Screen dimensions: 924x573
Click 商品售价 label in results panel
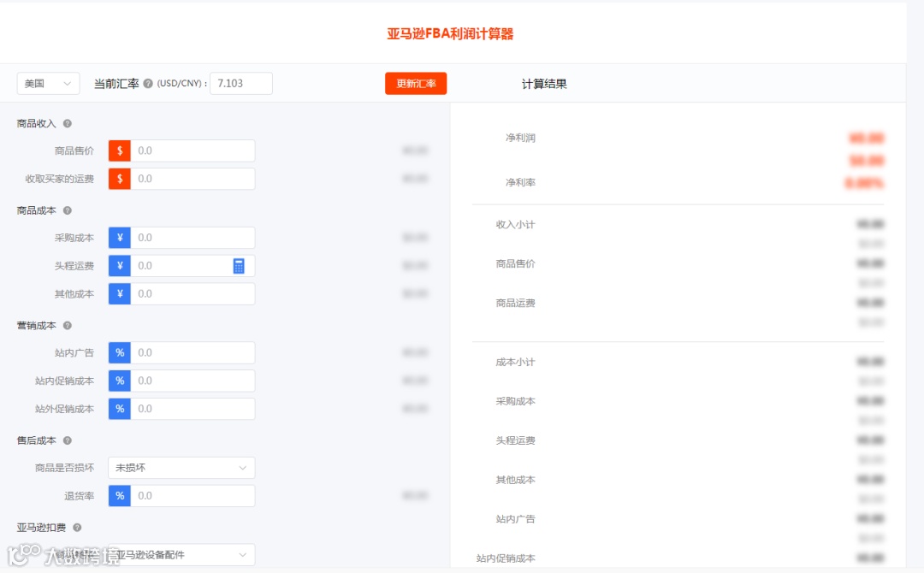click(x=516, y=263)
